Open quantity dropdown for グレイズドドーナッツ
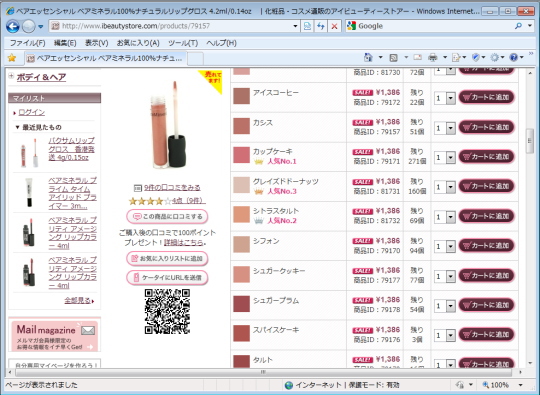This screenshot has width=540, height=395. (450, 187)
